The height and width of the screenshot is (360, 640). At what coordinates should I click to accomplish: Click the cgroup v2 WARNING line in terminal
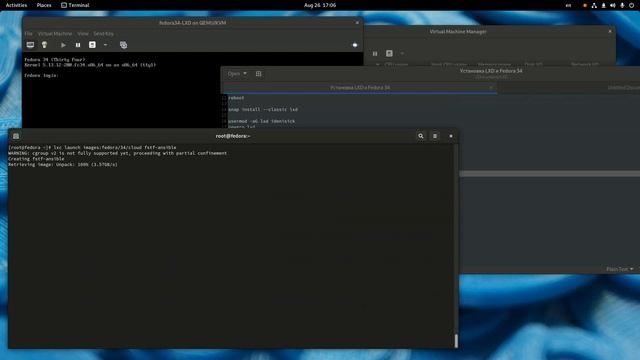point(118,153)
